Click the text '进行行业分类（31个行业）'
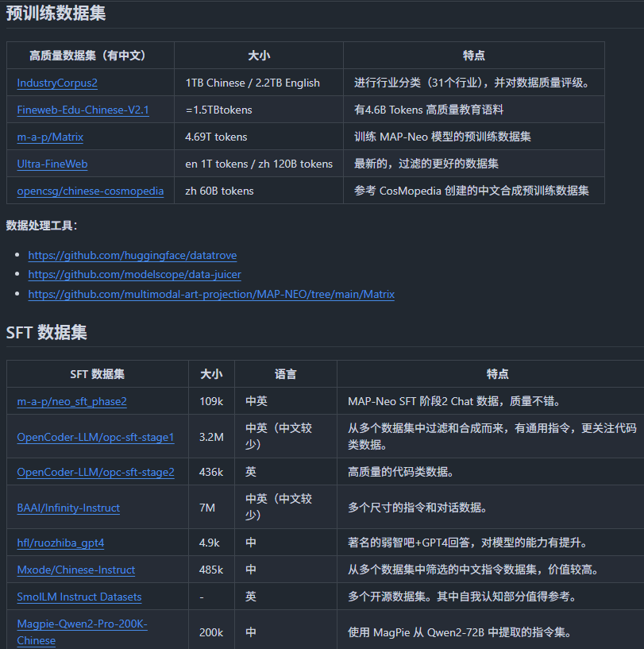The image size is (644, 649). (418, 83)
